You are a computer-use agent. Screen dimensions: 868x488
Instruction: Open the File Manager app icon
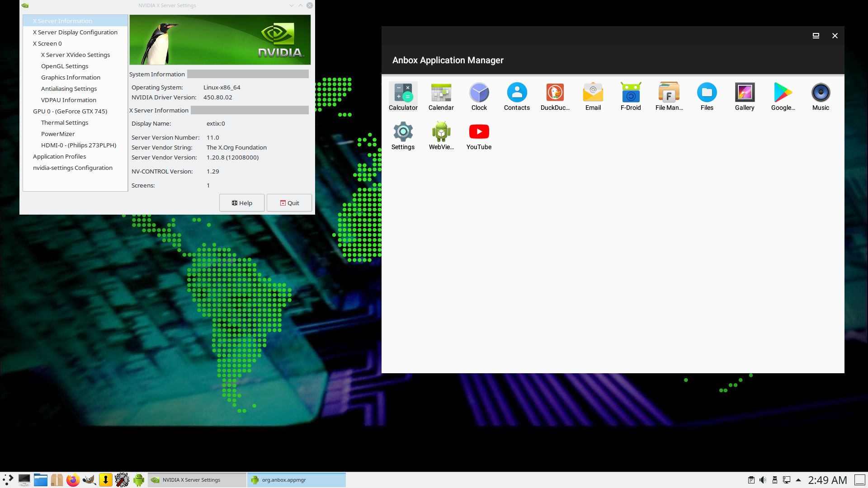[x=669, y=97]
